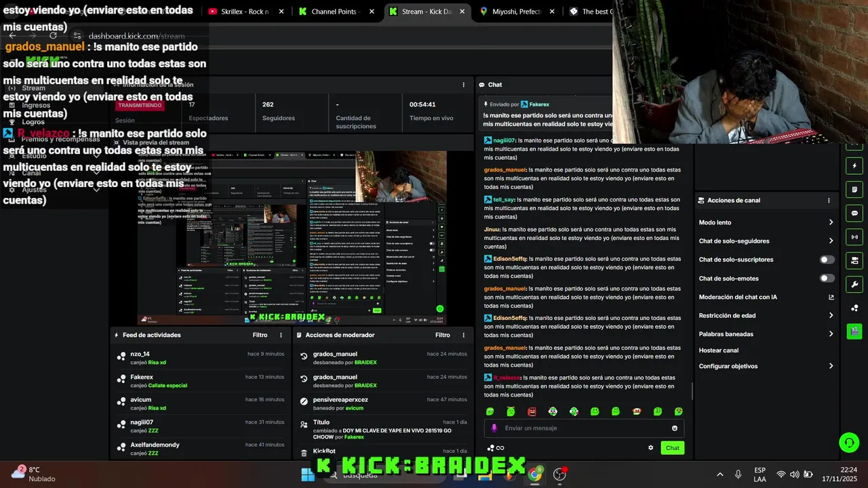The height and width of the screenshot is (488, 868).
Task: Switch to The best browser tab
Action: [x=591, y=12]
